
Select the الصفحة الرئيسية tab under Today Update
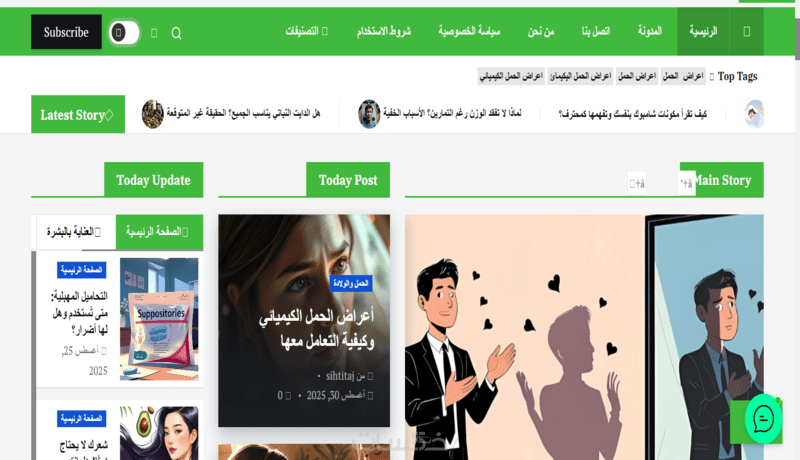click(x=159, y=232)
